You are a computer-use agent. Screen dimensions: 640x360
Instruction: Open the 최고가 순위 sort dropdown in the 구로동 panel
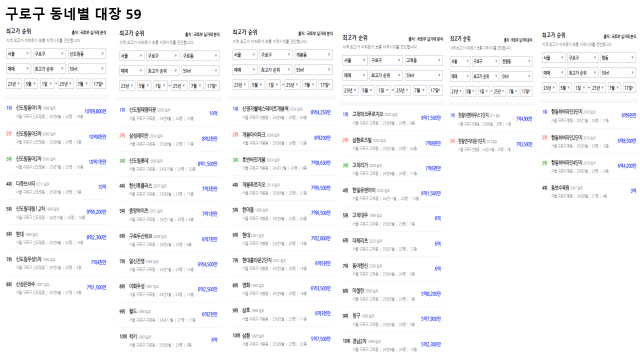(x=162, y=71)
